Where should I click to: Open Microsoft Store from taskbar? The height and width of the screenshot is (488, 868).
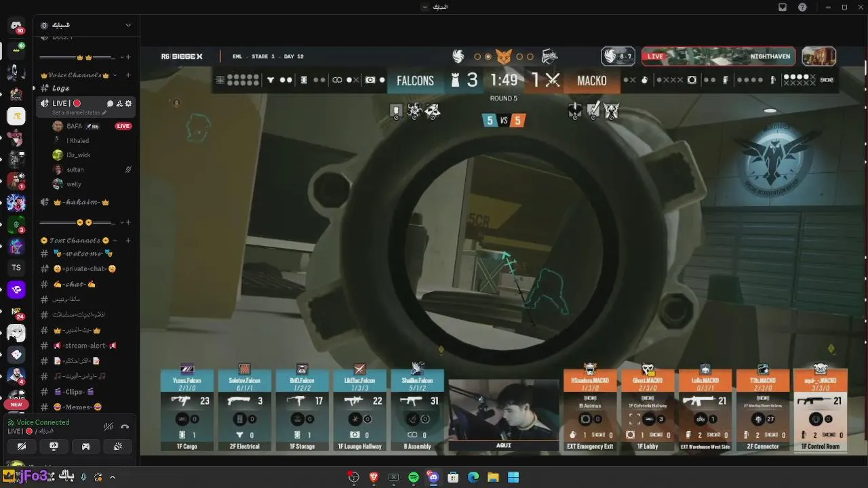point(453,477)
